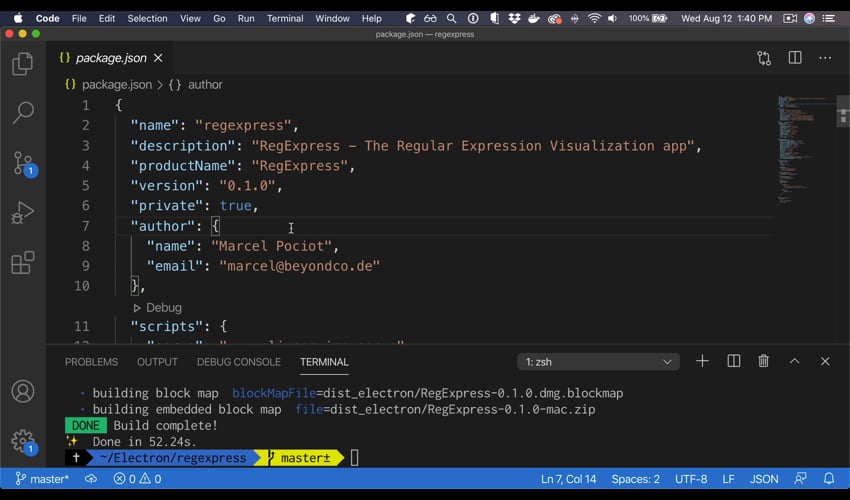Open the Help menu
850x500 pixels.
[x=371, y=18]
